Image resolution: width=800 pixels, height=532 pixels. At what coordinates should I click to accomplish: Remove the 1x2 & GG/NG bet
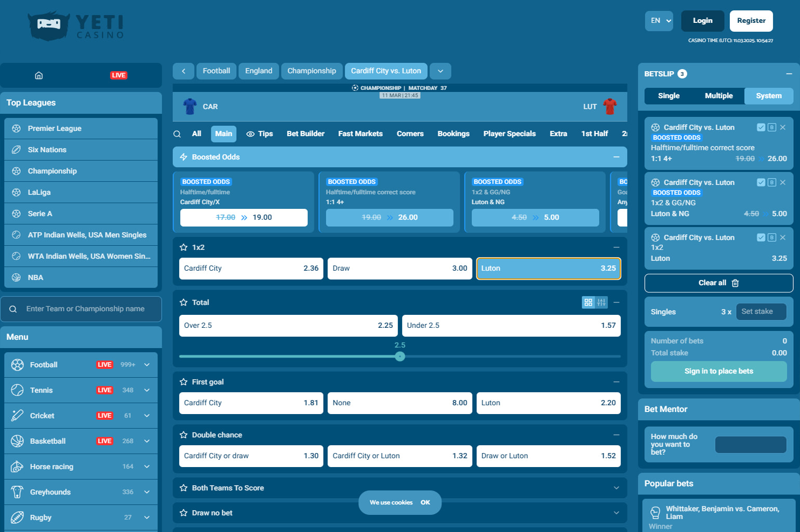(x=783, y=182)
